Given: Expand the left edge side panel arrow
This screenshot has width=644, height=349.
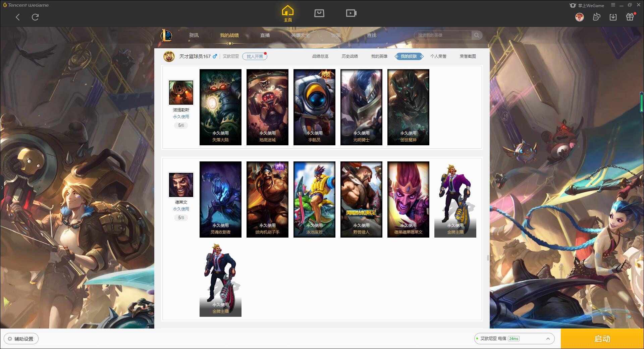Looking at the screenshot, I should click(x=2, y=188).
